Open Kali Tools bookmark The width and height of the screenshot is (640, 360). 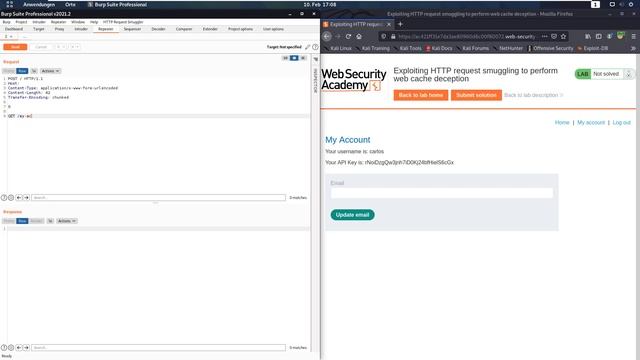[408, 48]
